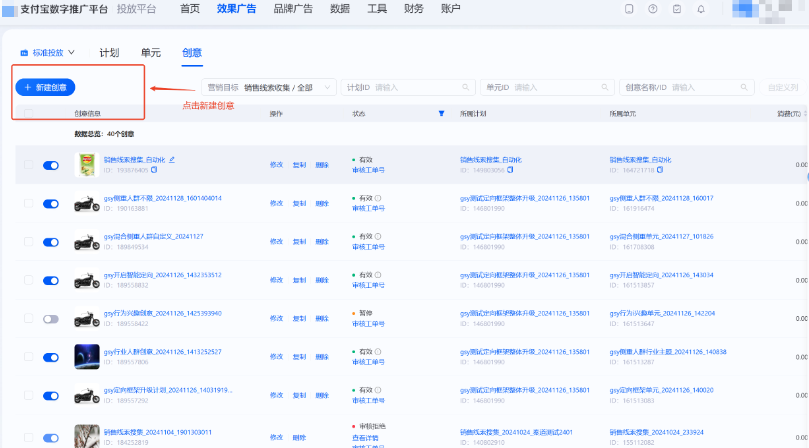Click edit pencil next to 销售线索搜集_自动化
Image resolution: width=809 pixels, height=448 pixels.
pos(172,159)
